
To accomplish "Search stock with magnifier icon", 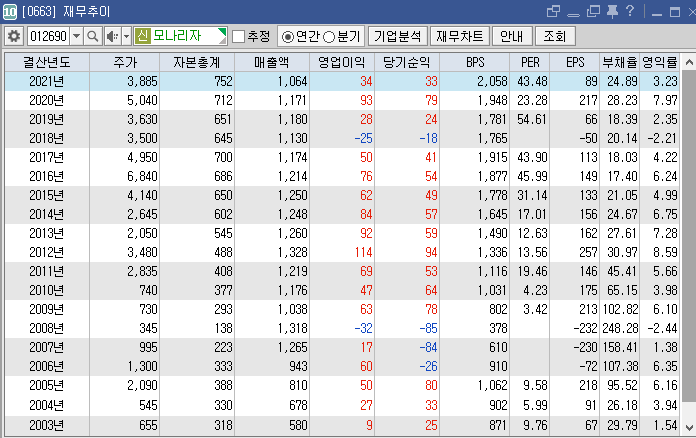I will (92, 36).
